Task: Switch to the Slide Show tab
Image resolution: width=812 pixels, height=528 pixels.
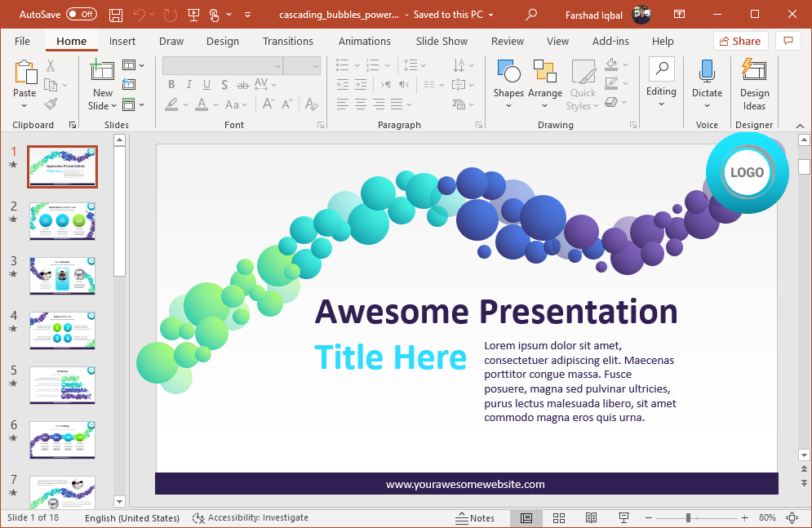Action: 441,41
